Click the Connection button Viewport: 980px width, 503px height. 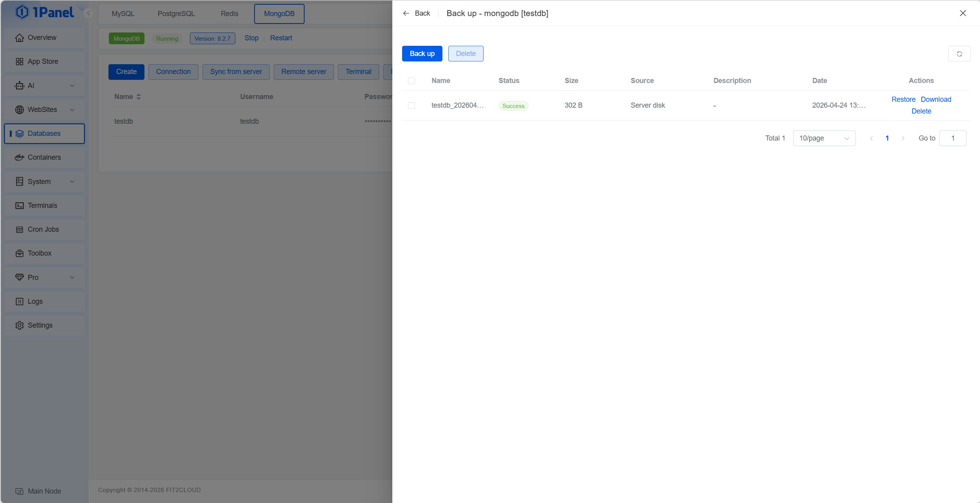[x=173, y=72]
